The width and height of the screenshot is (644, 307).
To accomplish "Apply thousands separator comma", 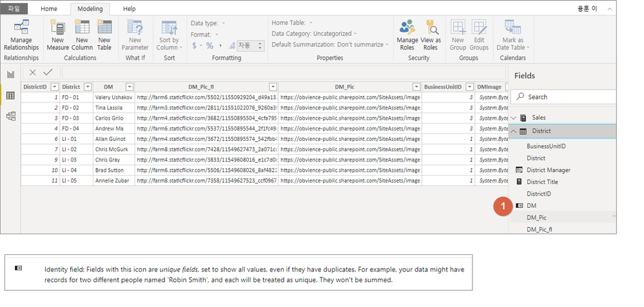I will tap(220, 46).
